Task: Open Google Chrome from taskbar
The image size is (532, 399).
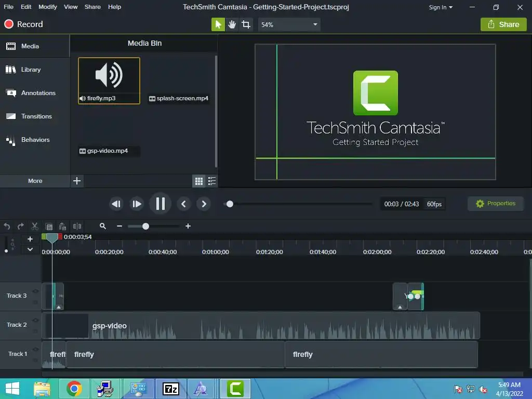Action: point(74,389)
